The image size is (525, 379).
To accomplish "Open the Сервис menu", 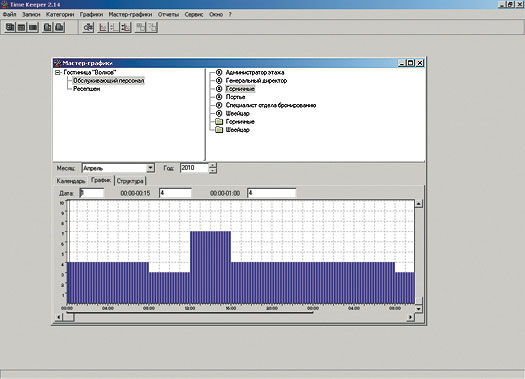I will [x=194, y=14].
